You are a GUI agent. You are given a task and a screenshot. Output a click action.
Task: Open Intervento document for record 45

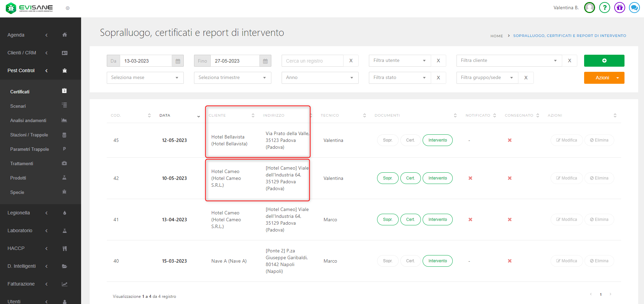coord(437,140)
